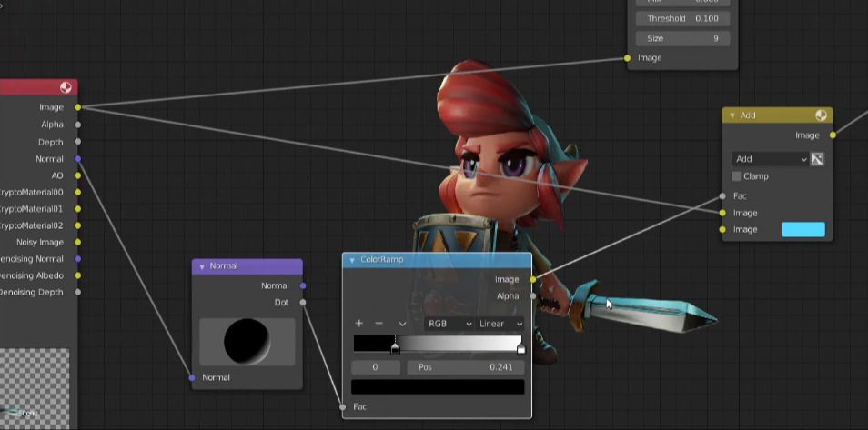Click the Image input socket below Size

pos(627,58)
